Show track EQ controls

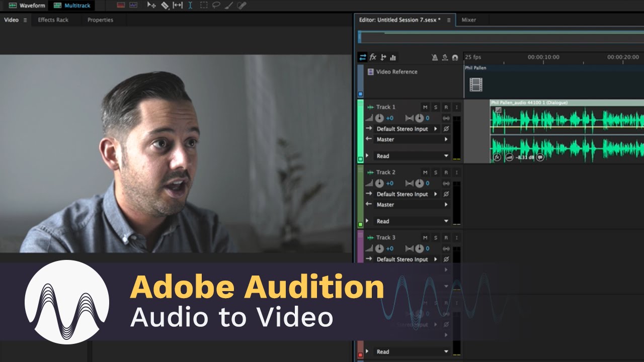[x=393, y=57]
